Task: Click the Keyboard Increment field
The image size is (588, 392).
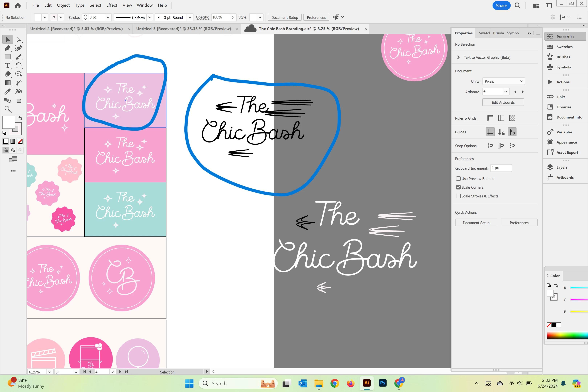Action: coord(501,168)
